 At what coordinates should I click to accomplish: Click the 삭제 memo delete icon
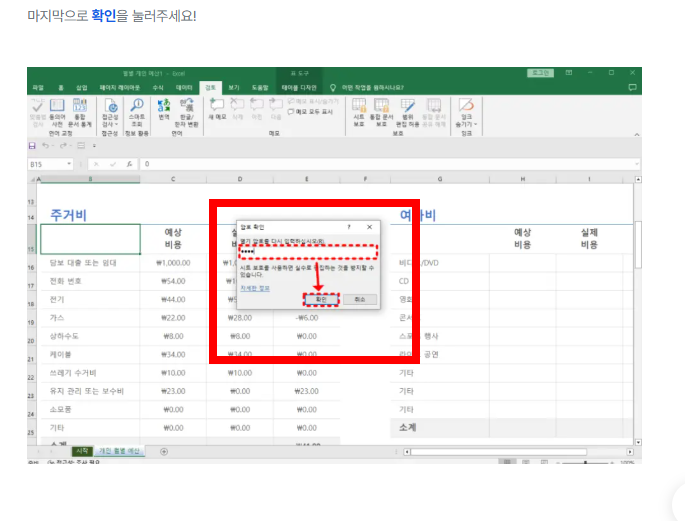[x=237, y=109]
